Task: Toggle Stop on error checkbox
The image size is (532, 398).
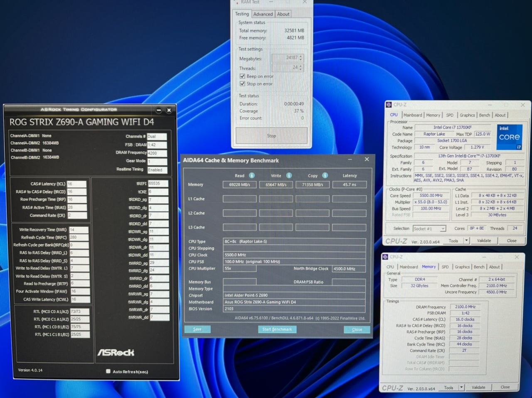Action: pyautogui.click(x=242, y=84)
